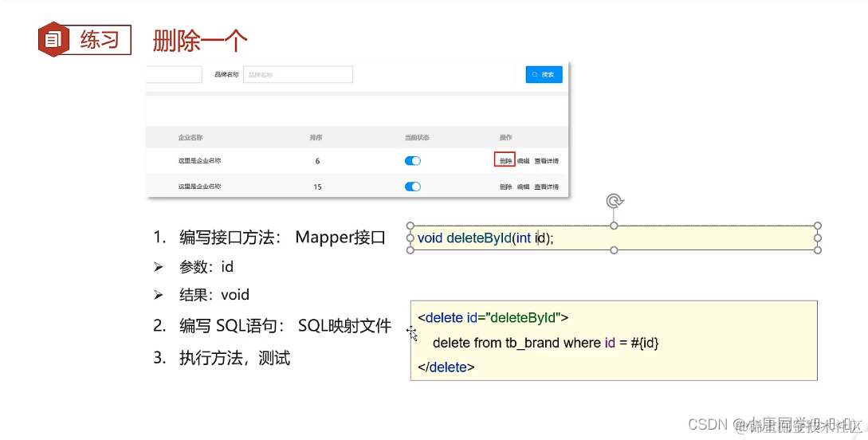Click the 编写接口方法: Mapper接口 step
The width and height of the screenshot is (868, 440).
coord(269,238)
